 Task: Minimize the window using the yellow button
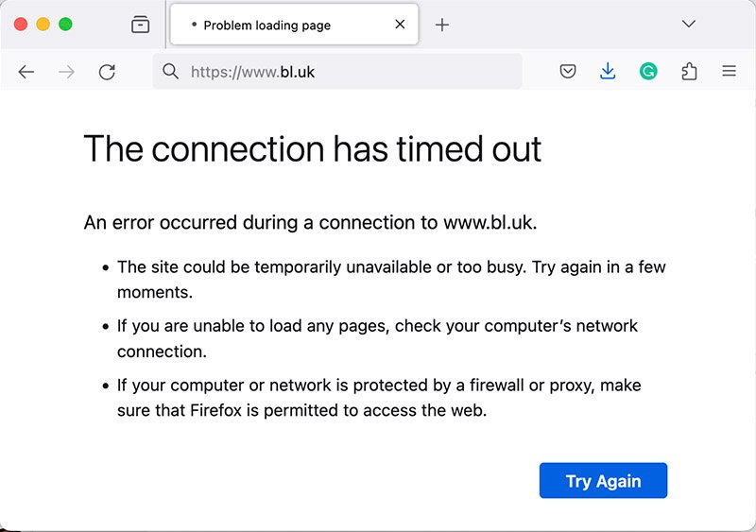click(43, 25)
